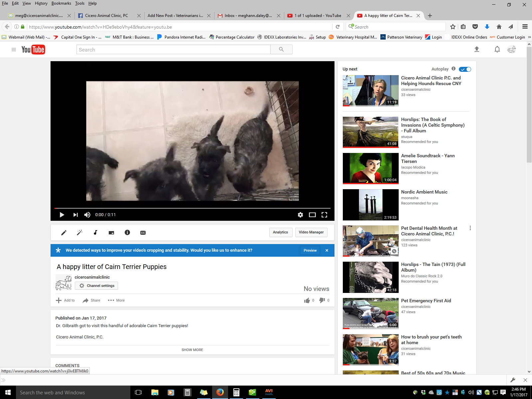Screen dimensions: 532x399
Task: Click the YouTube search magnifier button
Action: coord(281,50)
